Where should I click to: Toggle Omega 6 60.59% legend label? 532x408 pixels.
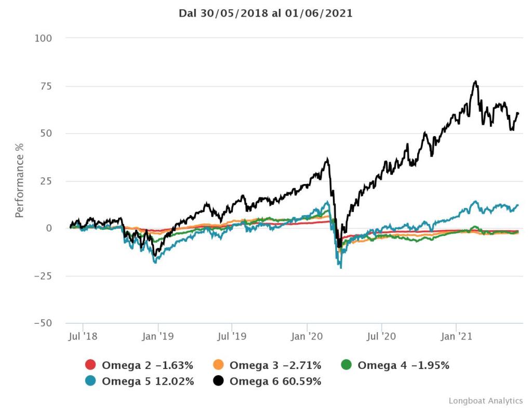275,381
